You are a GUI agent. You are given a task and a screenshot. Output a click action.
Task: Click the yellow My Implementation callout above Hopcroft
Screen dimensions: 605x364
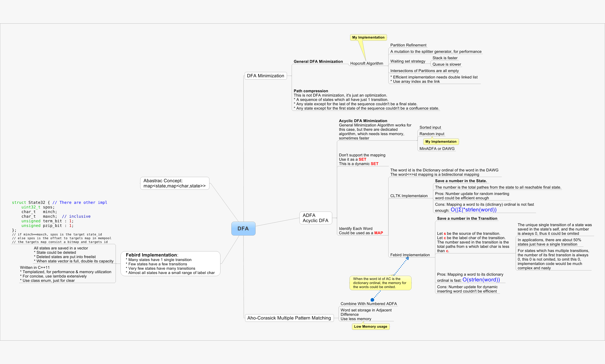(368, 37)
